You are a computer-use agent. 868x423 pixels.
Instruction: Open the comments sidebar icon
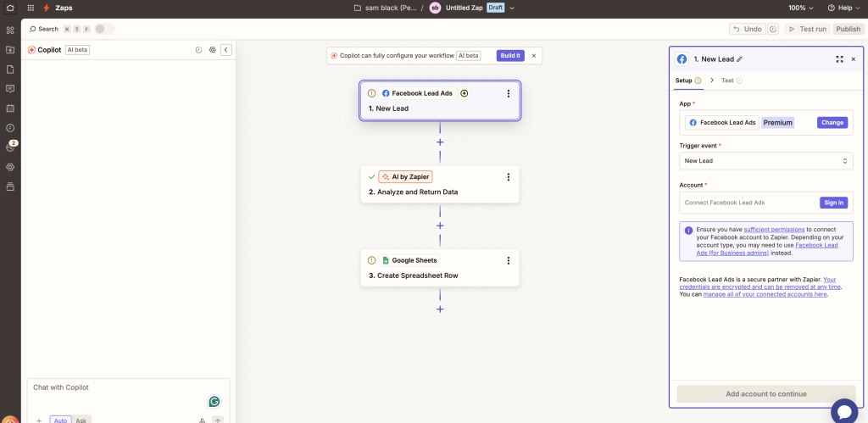(10, 89)
